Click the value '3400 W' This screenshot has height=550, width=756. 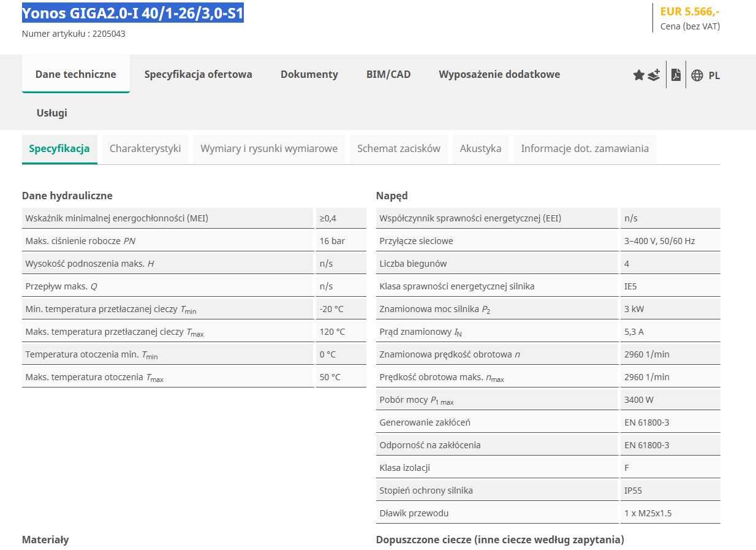pyautogui.click(x=638, y=400)
